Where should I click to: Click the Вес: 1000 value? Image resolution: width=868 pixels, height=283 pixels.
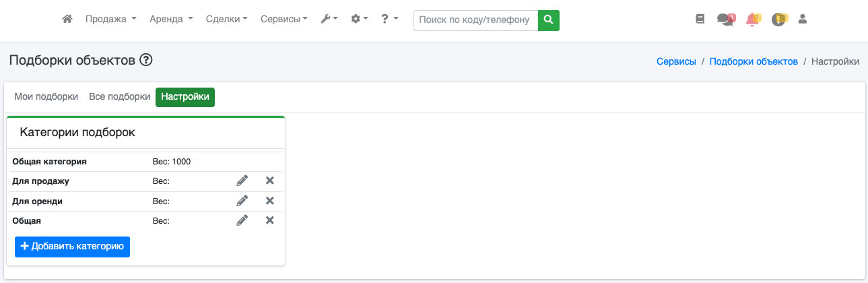point(172,162)
